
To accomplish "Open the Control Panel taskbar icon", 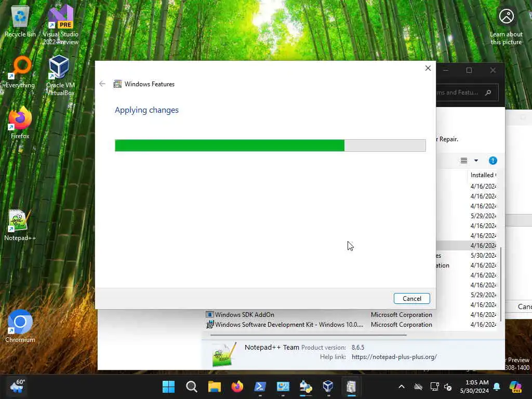I will (x=283, y=387).
